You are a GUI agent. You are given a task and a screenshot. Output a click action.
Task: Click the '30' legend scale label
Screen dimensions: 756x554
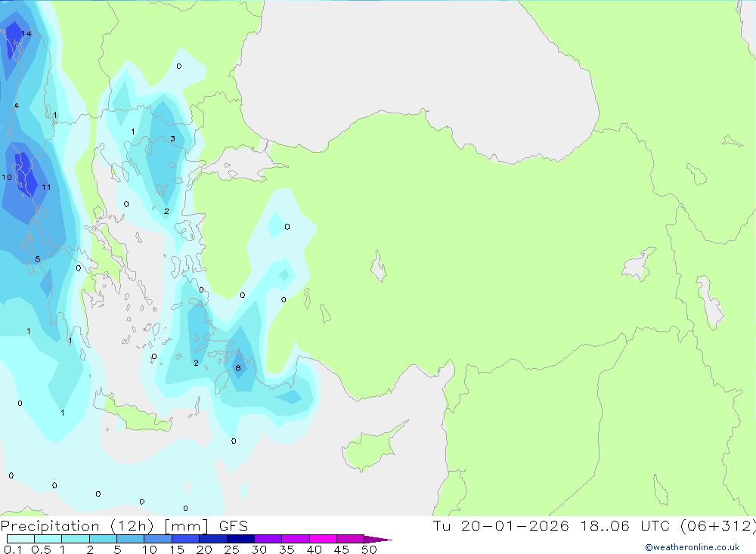click(259, 549)
